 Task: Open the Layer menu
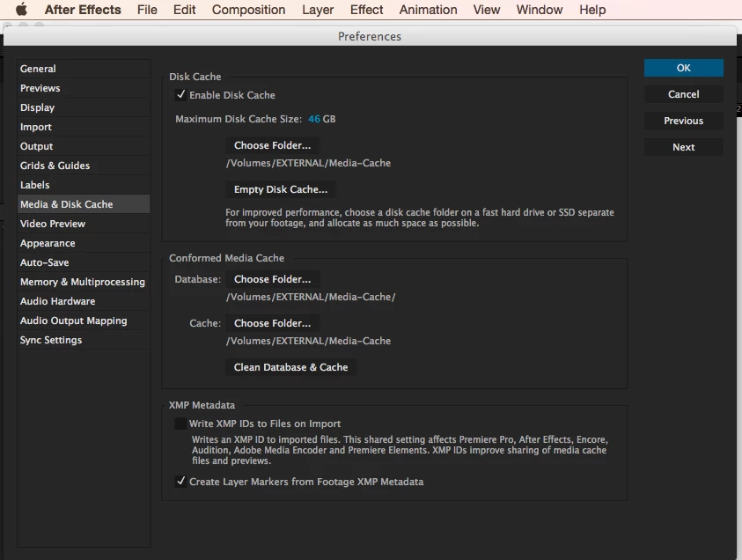click(x=318, y=10)
